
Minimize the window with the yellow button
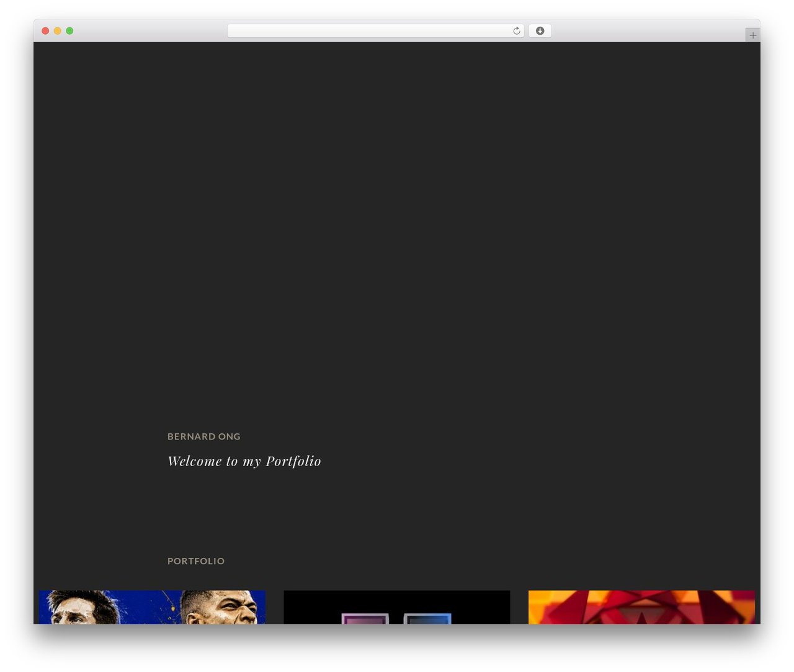pos(58,31)
